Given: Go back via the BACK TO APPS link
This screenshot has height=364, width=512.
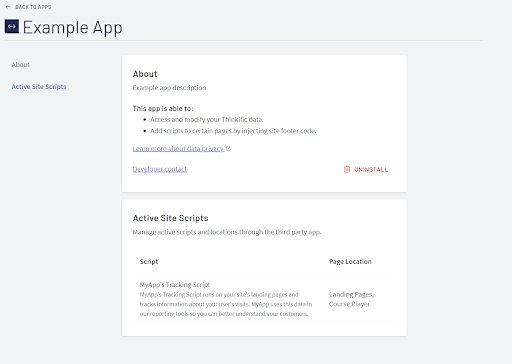Looking at the screenshot, I should coord(33,7).
